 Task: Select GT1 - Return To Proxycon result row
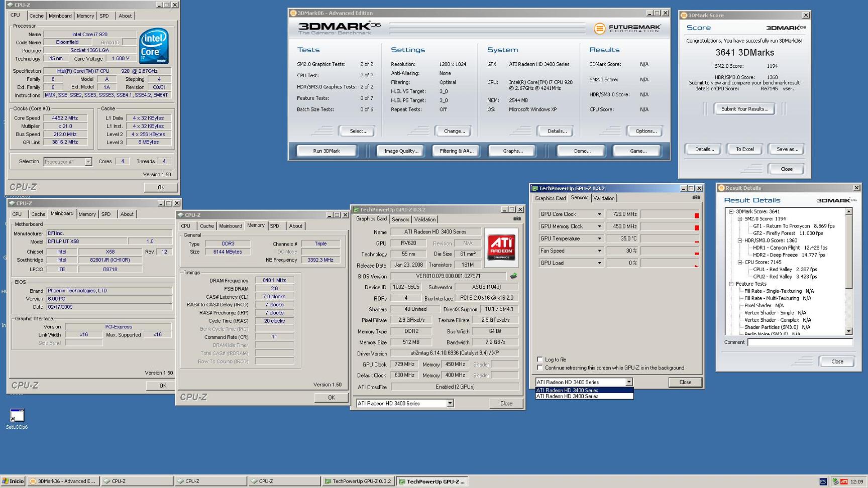point(794,226)
